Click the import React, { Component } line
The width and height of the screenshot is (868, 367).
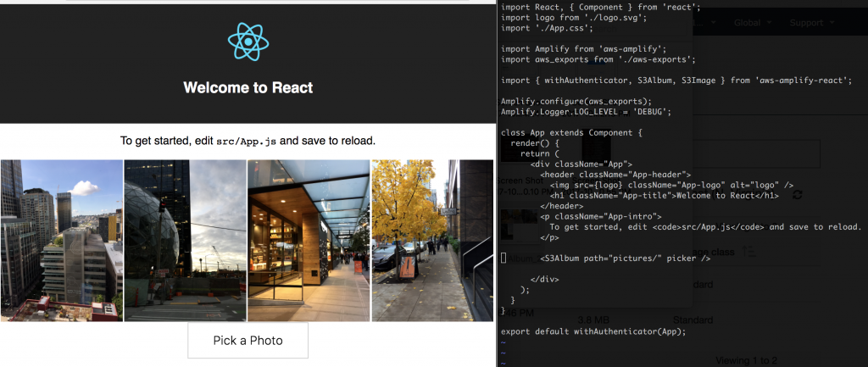(600, 7)
